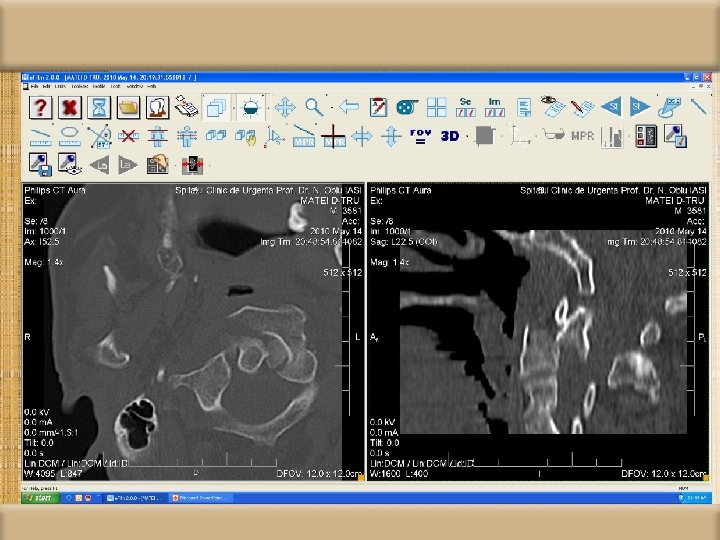Flip image vertically with the up-down arrows icon
This screenshot has height=540, width=720.
391,137
